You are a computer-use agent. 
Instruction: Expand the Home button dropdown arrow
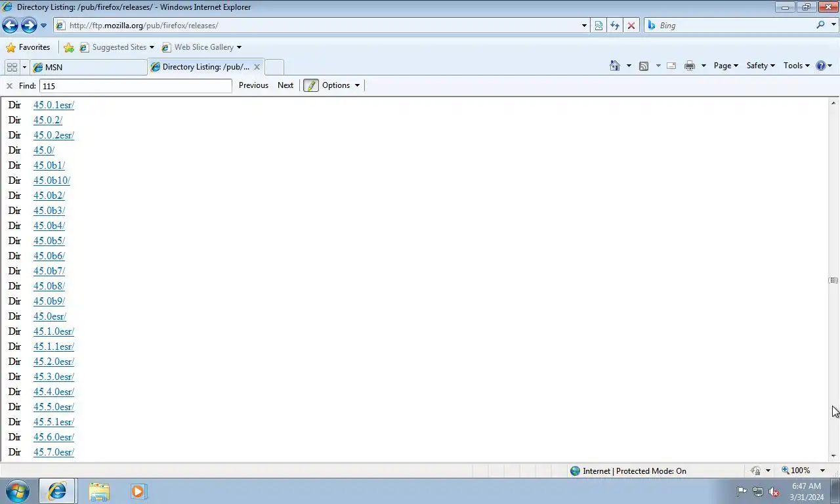[x=629, y=66]
